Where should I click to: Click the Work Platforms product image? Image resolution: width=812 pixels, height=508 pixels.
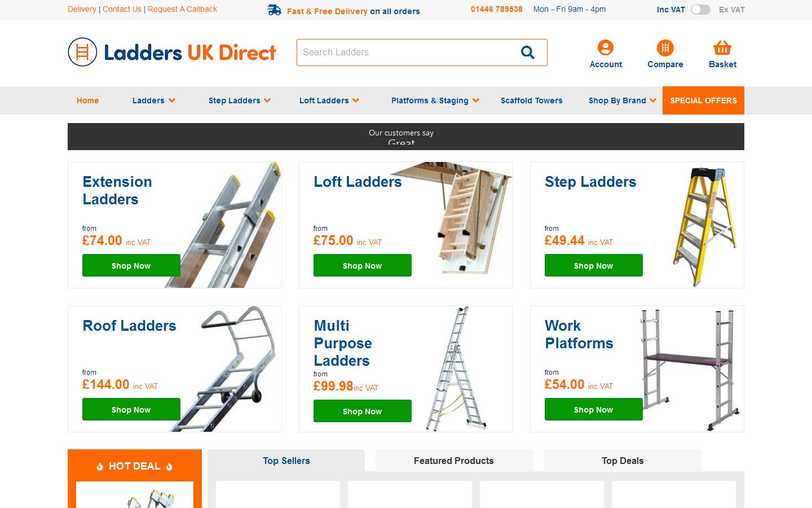point(688,369)
